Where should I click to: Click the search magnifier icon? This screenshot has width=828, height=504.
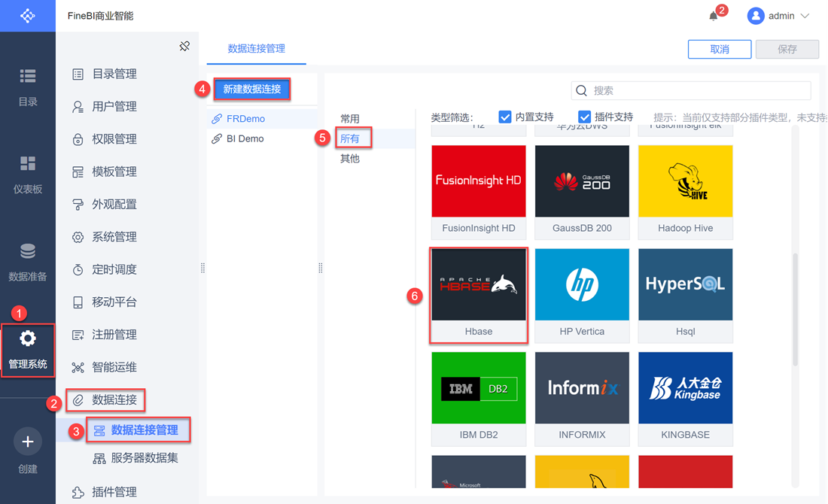click(581, 91)
